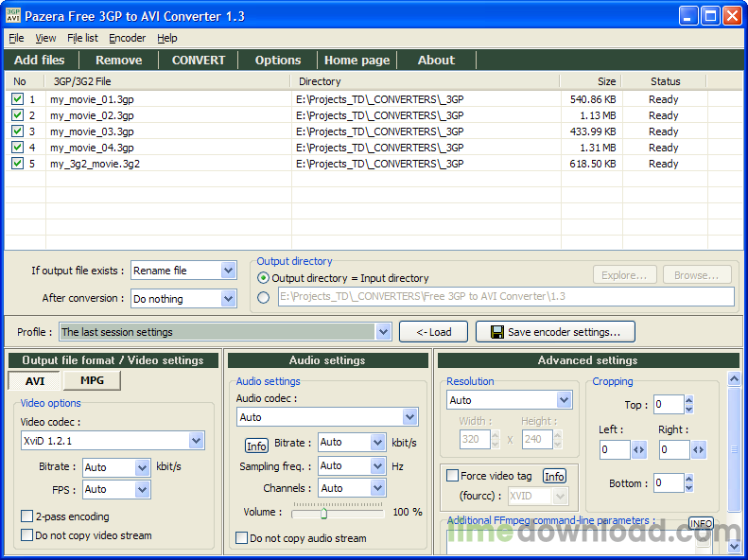Image resolution: width=748 pixels, height=560 pixels.
Task: Click the Load profile button
Action: click(x=433, y=332)
